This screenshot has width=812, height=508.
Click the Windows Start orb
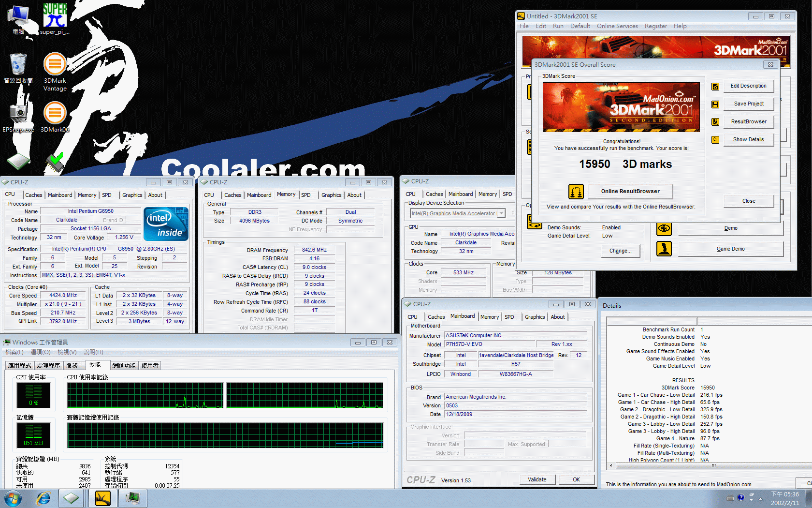[13, 498]
